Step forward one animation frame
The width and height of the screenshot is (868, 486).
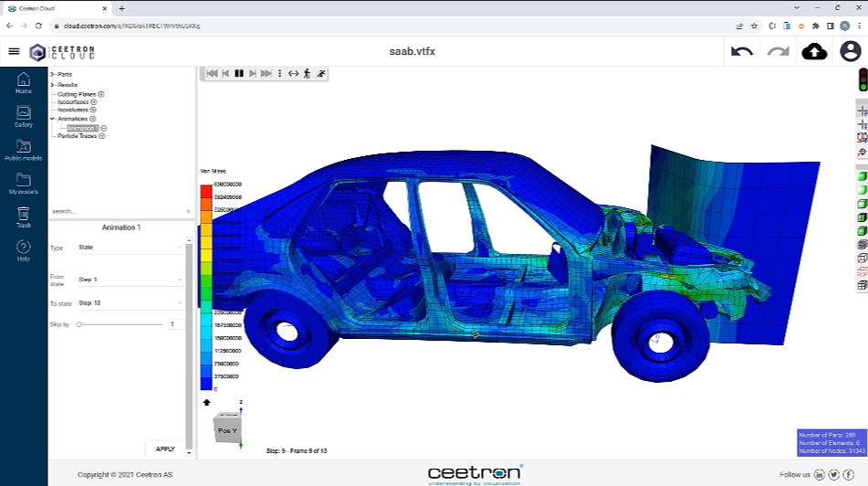253,73
